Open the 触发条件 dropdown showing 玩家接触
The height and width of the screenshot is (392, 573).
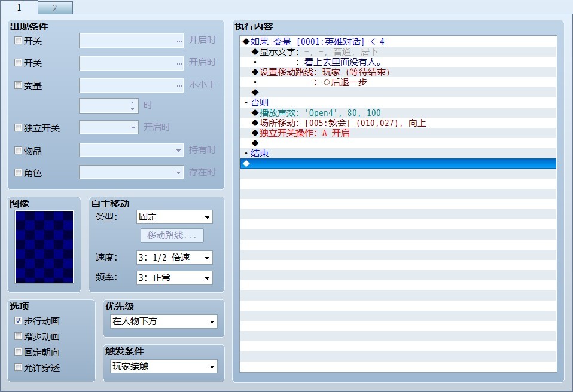tap(164, 366)
